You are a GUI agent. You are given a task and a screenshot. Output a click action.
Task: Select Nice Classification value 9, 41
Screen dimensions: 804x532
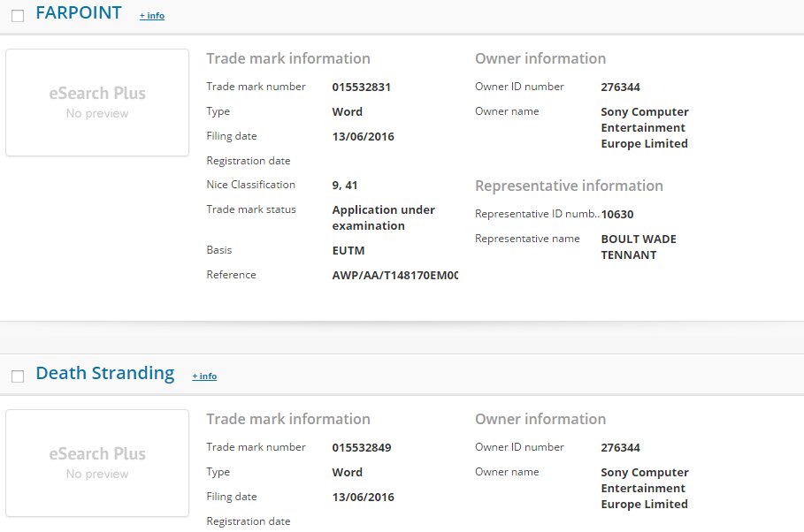point(345,185)
